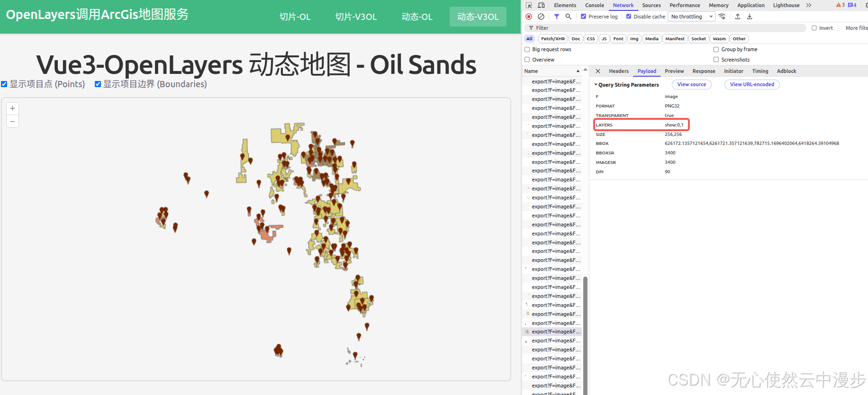Show the Timing tab

[x=760, y=71]
